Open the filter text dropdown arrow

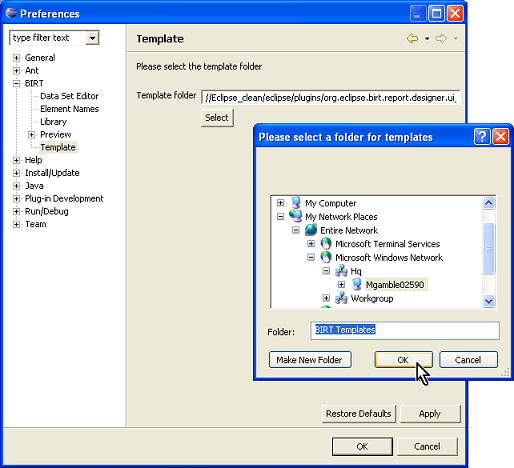click(92, 38)
